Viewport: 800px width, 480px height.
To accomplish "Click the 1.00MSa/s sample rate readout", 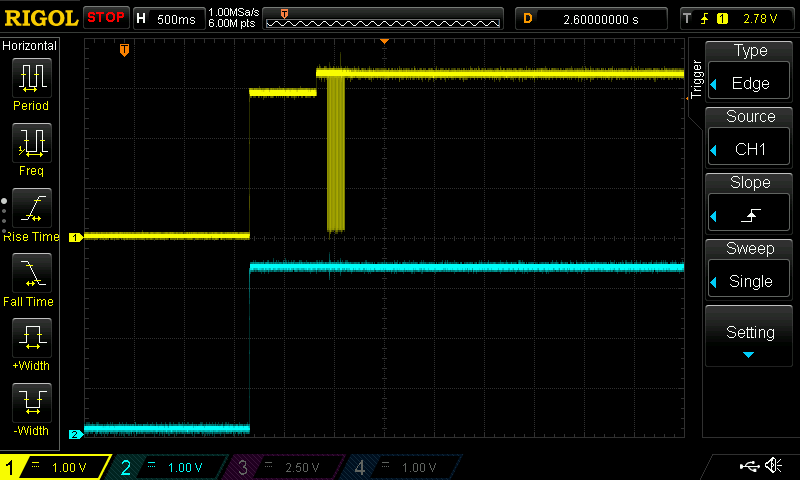I will coord(234,12).
